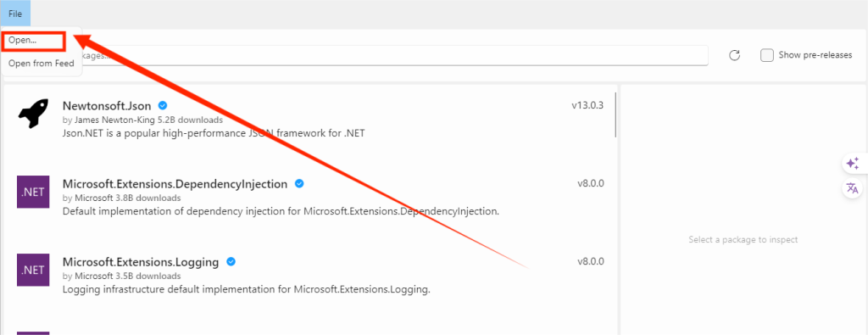This screenshot has height=335, width=868.
Task: Click the v13.0.3 version label
Action: (587, 105)
